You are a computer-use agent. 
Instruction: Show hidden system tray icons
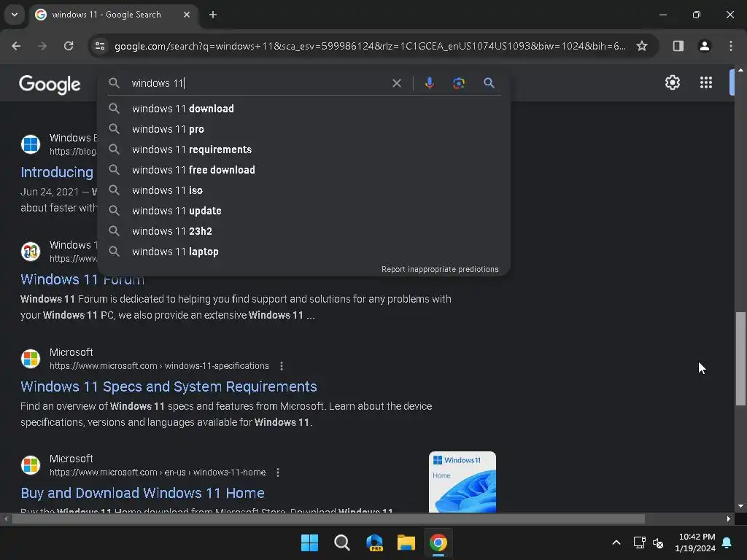(616, 542)
